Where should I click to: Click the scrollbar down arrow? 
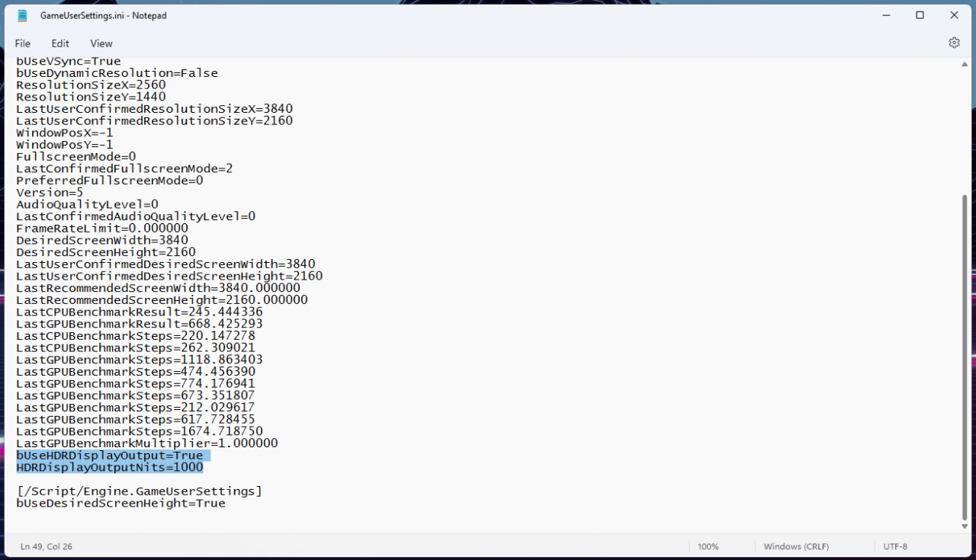click(965, 526)
